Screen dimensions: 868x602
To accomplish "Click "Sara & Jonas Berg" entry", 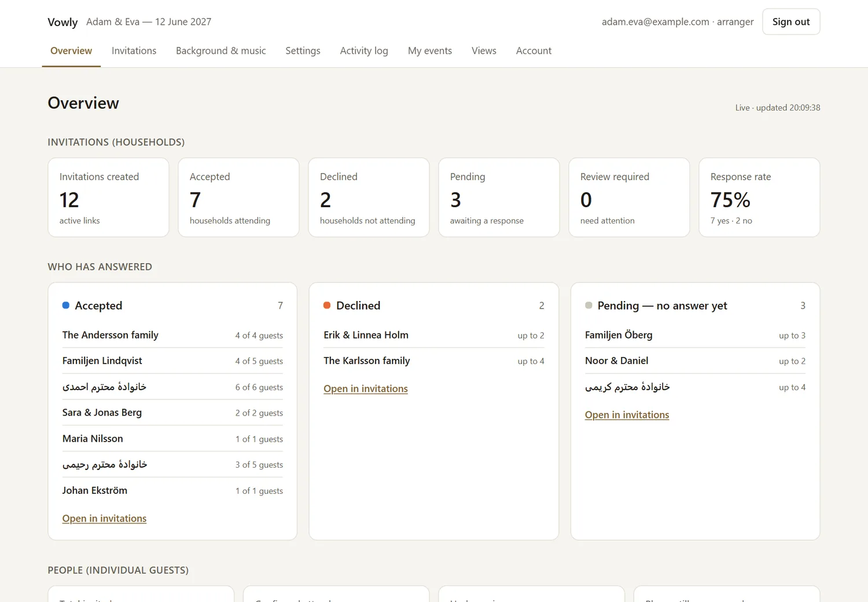I will pyautogui.click(x=172, y=413).
